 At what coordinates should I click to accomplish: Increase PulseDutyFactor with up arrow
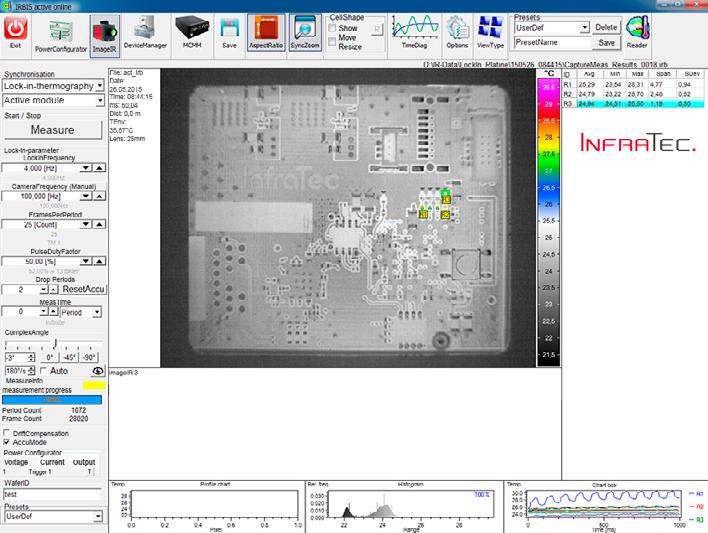click(99, 261)
